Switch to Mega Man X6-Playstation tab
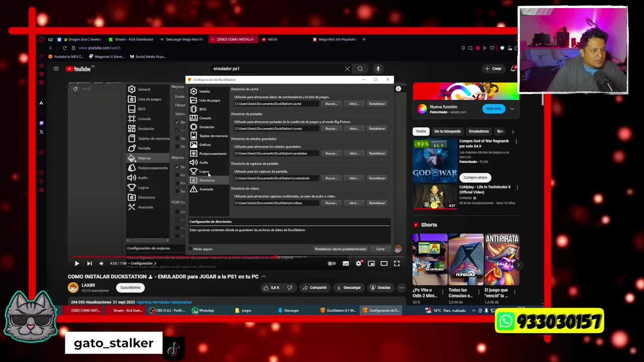Image resolution: width=644 pixels, height=362 pixels. point(335,39)
